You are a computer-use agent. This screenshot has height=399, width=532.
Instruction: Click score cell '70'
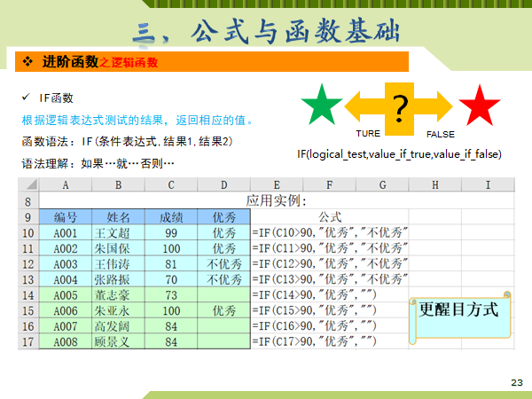[171, 280]
